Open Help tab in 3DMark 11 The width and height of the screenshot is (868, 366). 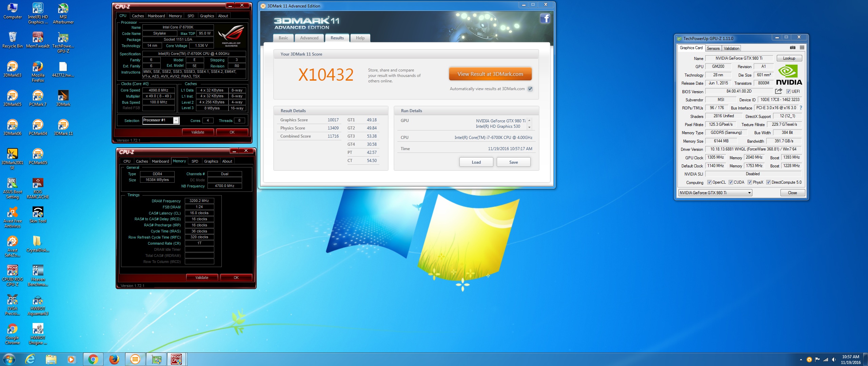(x=360, y=38)
